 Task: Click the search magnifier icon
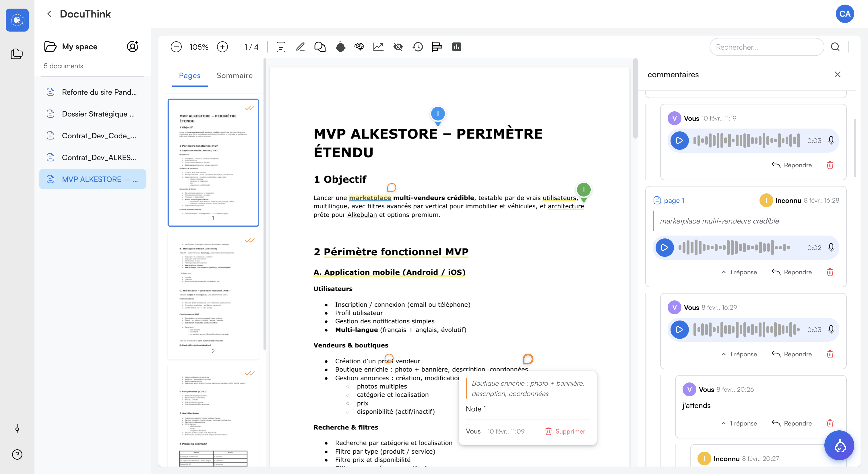(835, 47)
